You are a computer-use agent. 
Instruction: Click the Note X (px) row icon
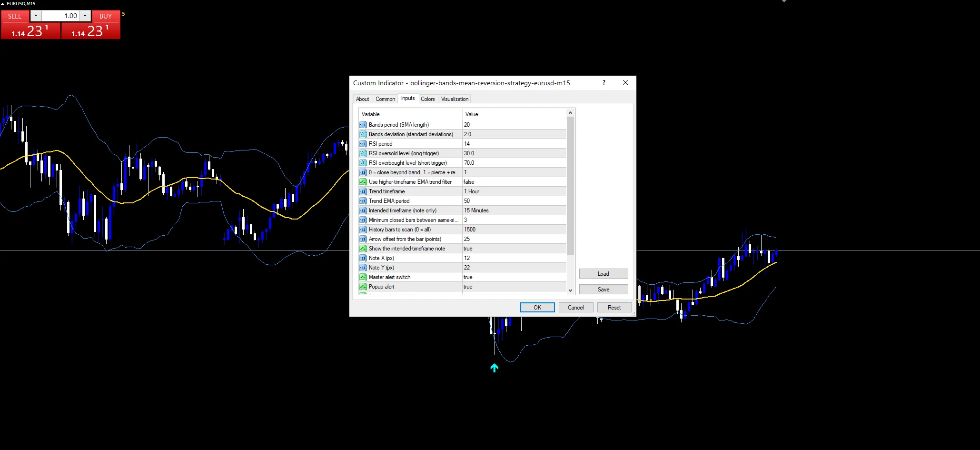click(x=363, y=258)
